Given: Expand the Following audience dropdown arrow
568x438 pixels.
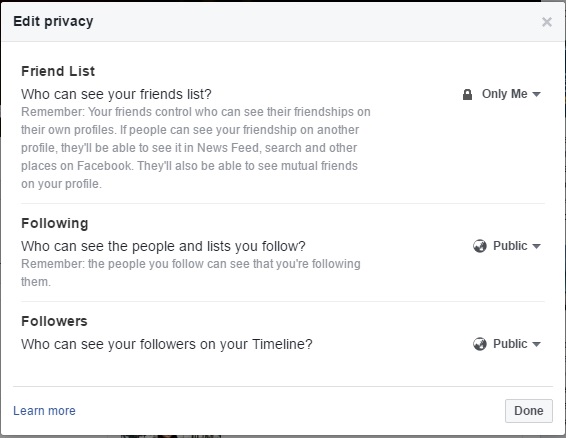Looking at the screenshot, I should pyautogui.click(x=536, y=247).
